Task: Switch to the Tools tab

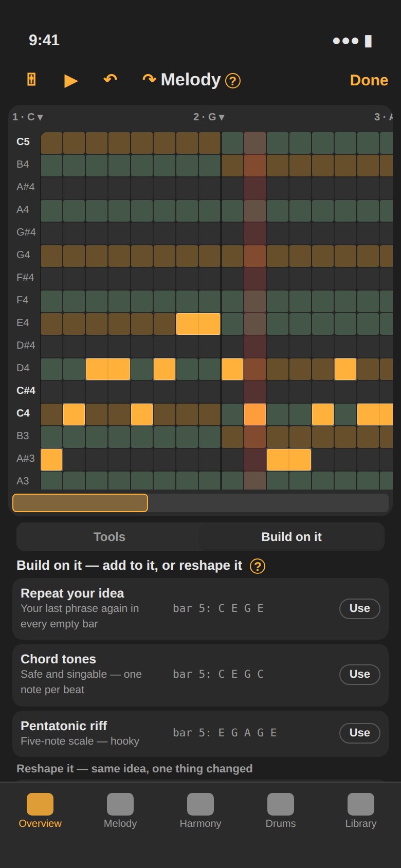Action: [109, 537]
